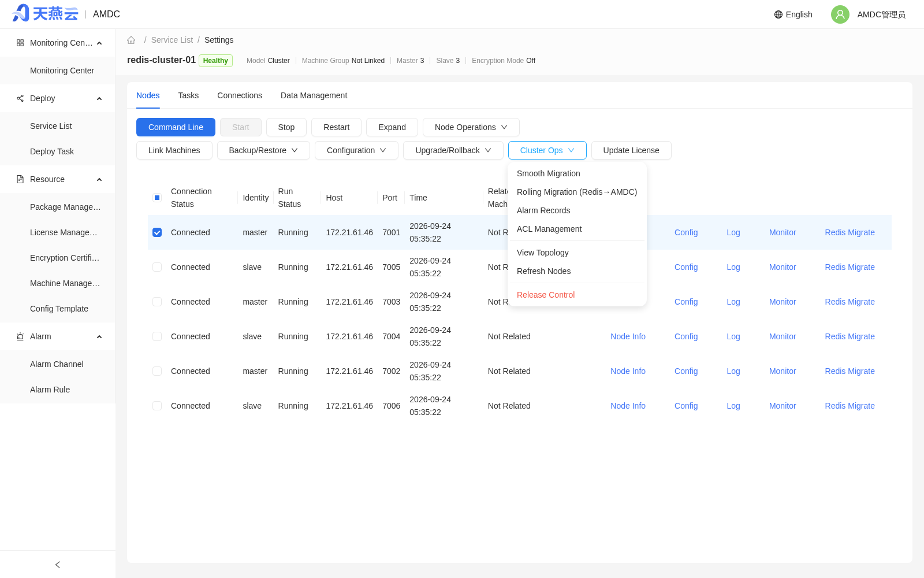The image size is (924, 578).
Task: Check the row for port 7005
Action: tap(157, 267)
